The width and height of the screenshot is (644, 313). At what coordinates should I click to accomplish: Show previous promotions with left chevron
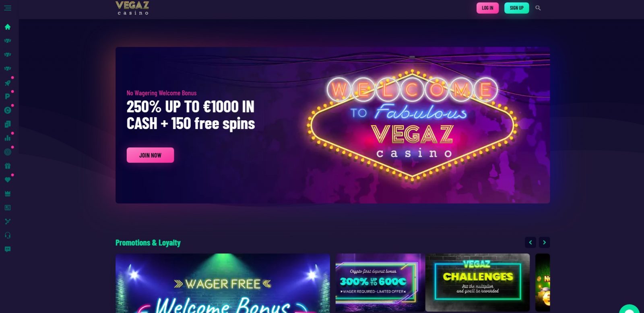coord(530,243)
